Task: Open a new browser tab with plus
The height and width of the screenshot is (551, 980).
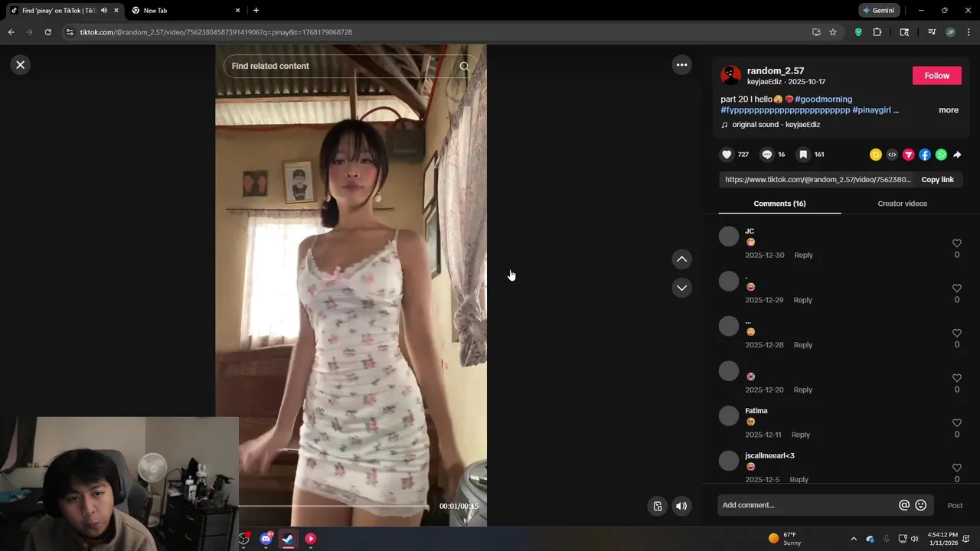Action: point(256,11)
